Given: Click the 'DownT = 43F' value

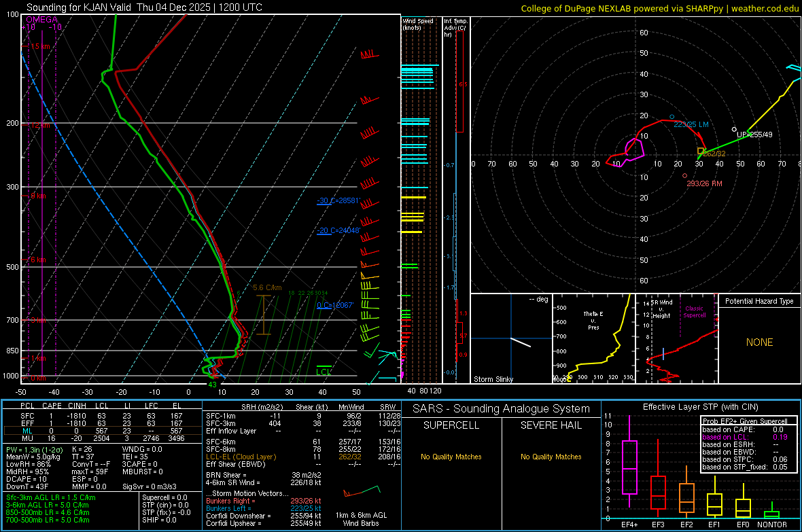Looking at the screenshot, I should [x=28, y=487].
